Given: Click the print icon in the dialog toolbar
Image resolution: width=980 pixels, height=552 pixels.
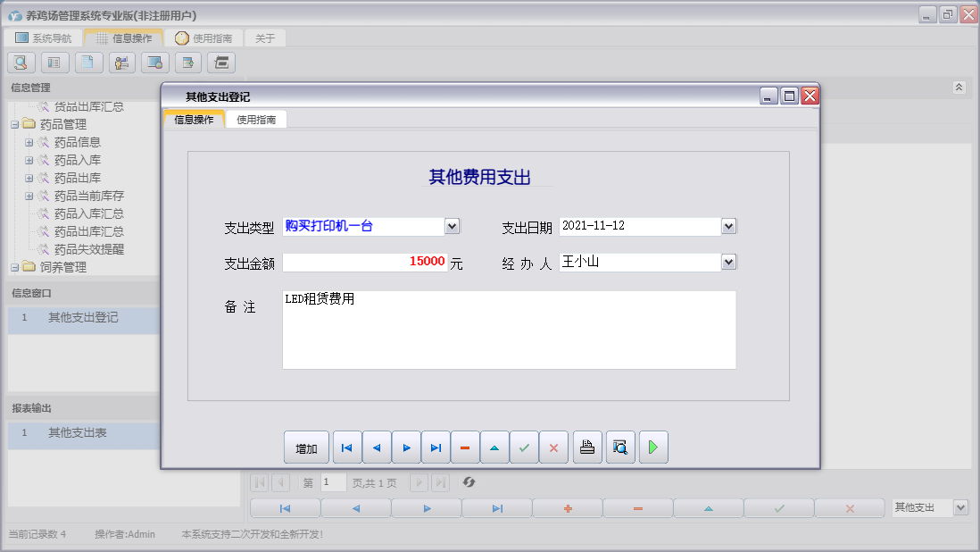Looking at the screenshot, I should [x=587, y=447].
